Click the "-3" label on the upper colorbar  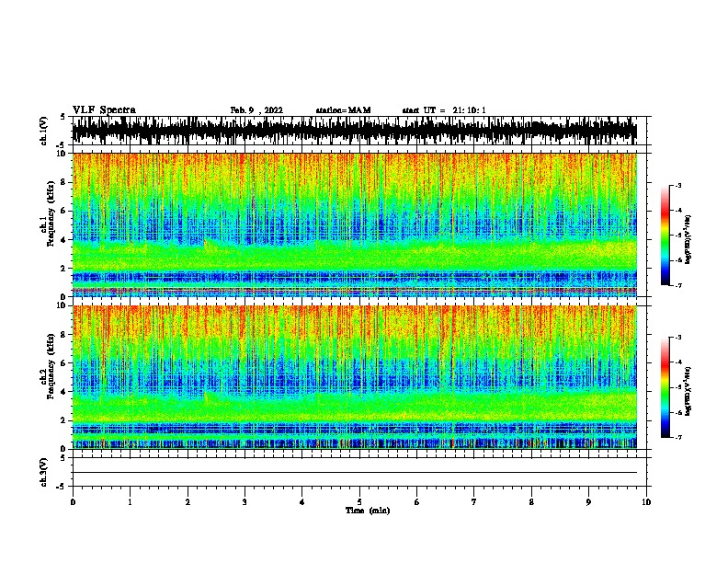click(x=677, y=185)
